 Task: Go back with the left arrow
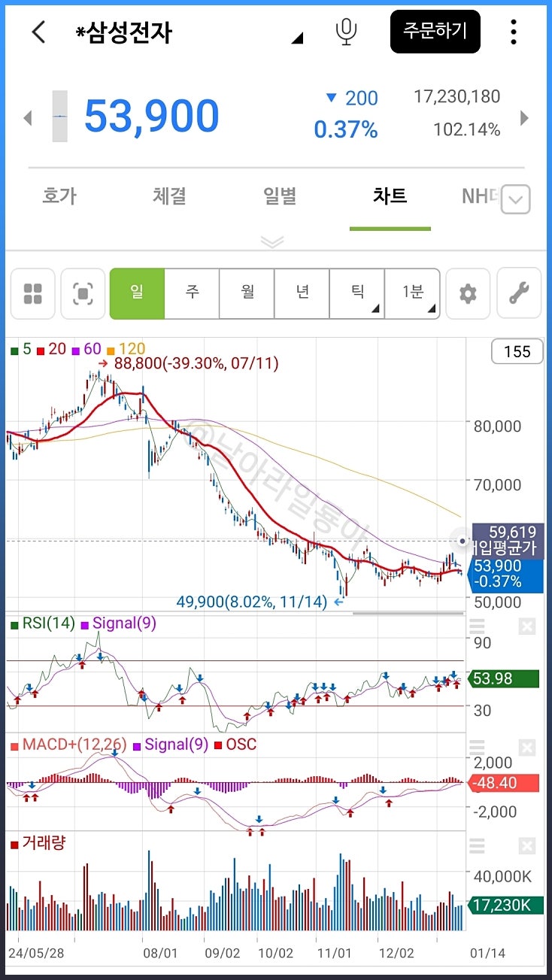(x=38, y=32)
